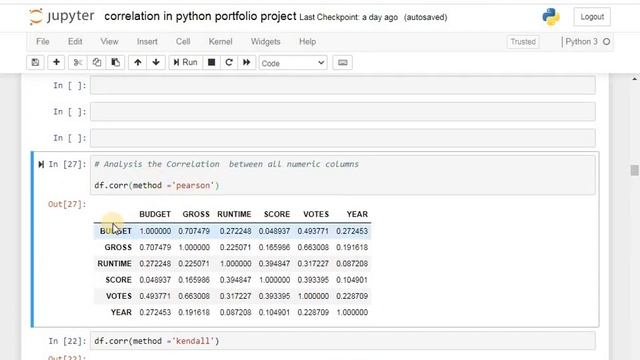Image resolution: width=640 pixels, height=360 pixels.
Task: Click the Logout button
Action: tap(592, 17)
